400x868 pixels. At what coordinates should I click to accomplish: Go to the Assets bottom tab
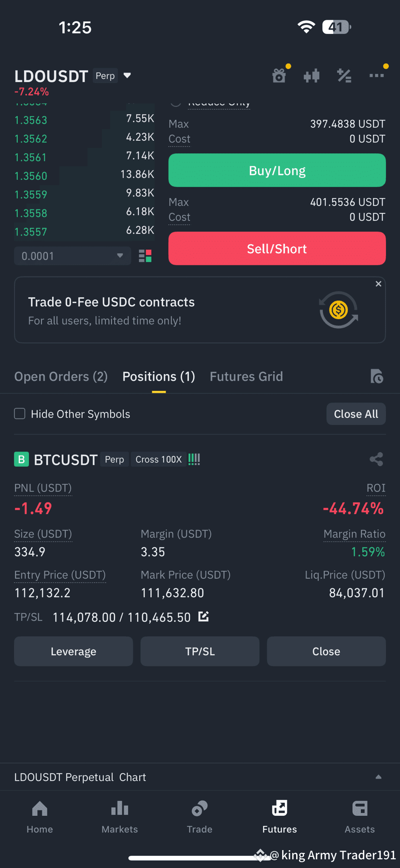[x=360, y=817]
